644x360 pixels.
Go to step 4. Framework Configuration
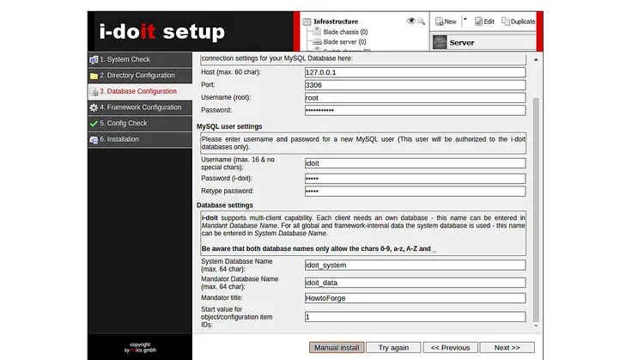[x=140, y=107]
